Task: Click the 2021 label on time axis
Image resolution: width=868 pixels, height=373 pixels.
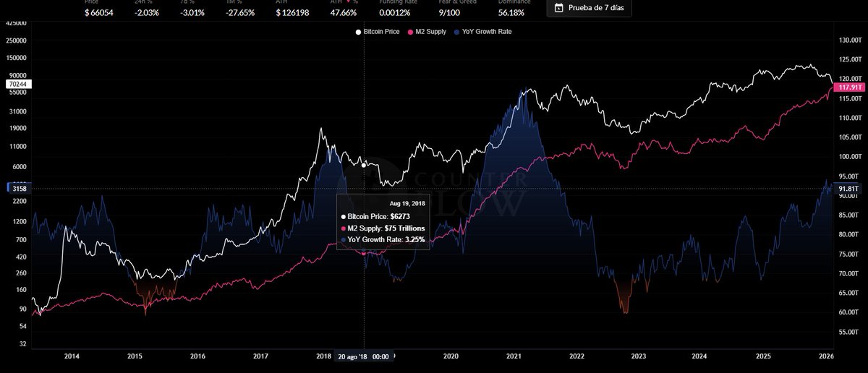Action: point(514,356)
